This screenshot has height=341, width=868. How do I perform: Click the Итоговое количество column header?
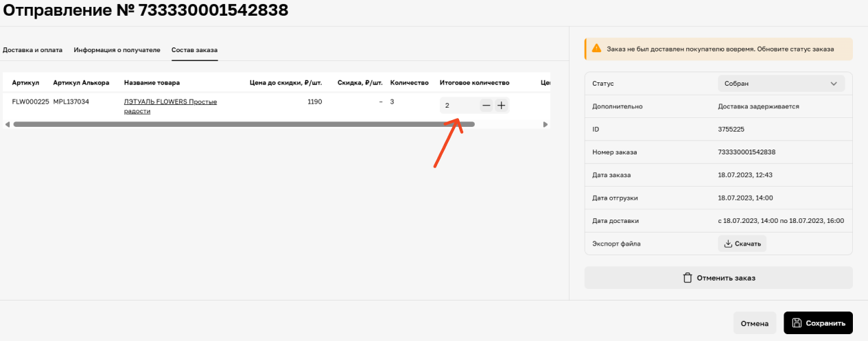(474, 83)
